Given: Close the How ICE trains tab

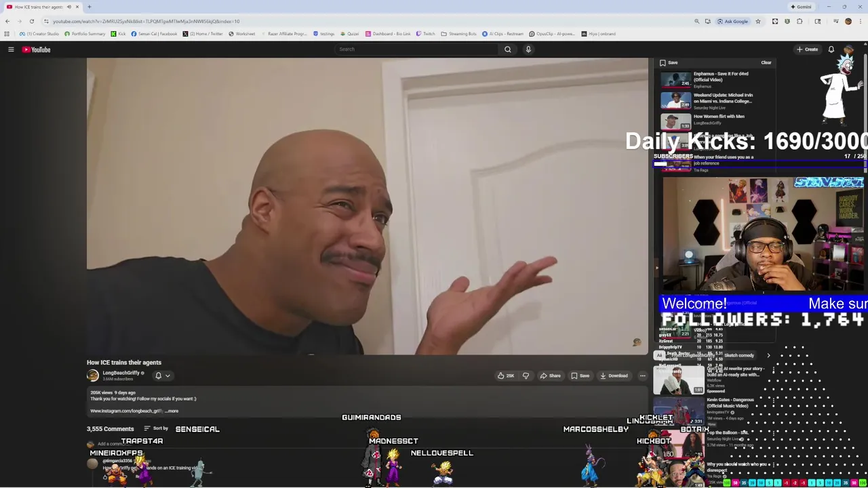Looking at the screenshot, I should [x=77, y=7].
